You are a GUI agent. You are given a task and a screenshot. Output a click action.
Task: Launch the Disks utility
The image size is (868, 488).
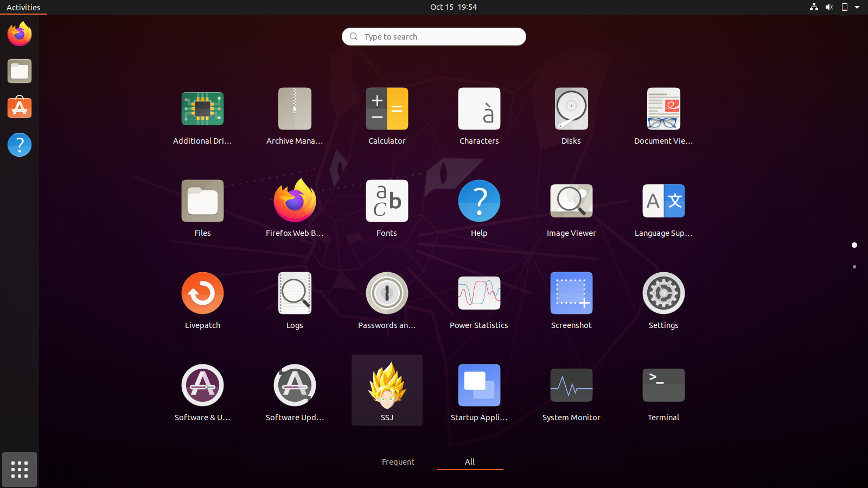pyautogui.click(x=571, y=117)
